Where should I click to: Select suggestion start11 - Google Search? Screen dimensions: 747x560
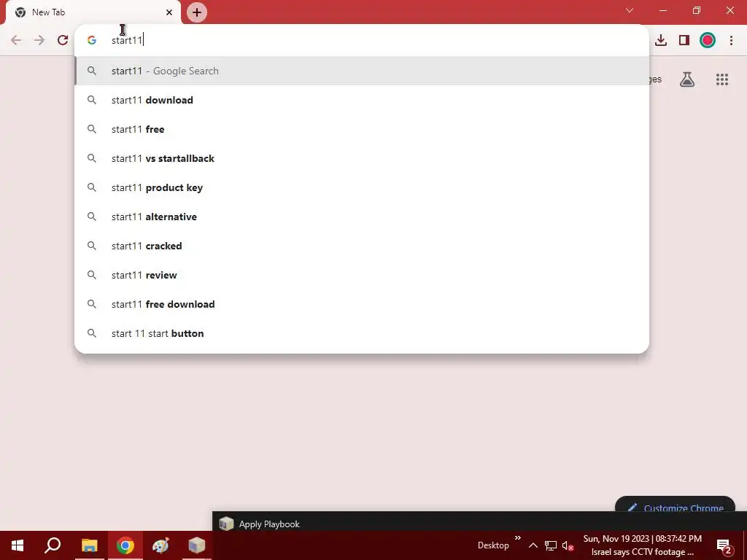[362, 71]
